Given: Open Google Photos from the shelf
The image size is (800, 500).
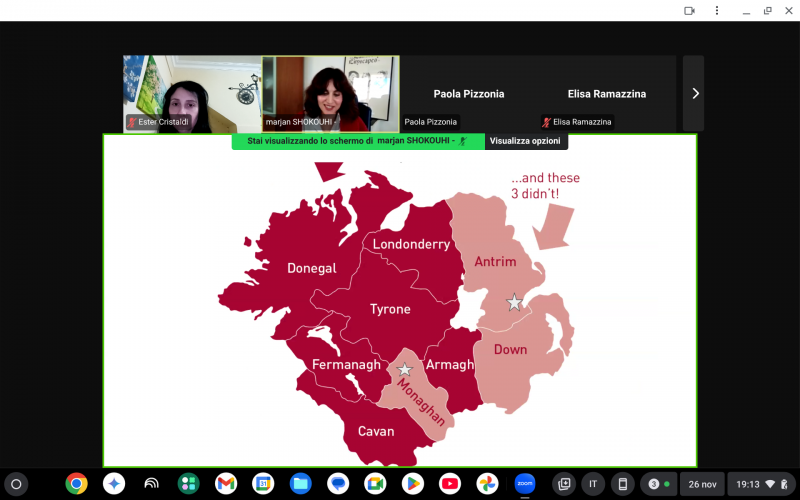Looking at the screenshot, I should pos(487,484).
